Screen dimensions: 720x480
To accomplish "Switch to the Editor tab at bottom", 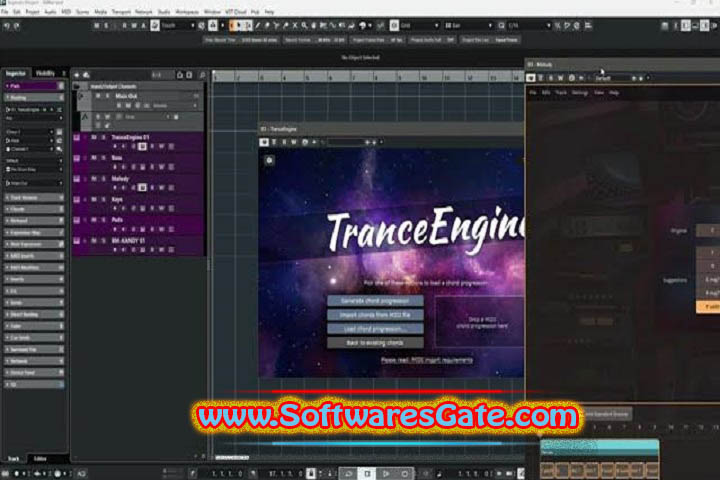I will coord(40,458).
